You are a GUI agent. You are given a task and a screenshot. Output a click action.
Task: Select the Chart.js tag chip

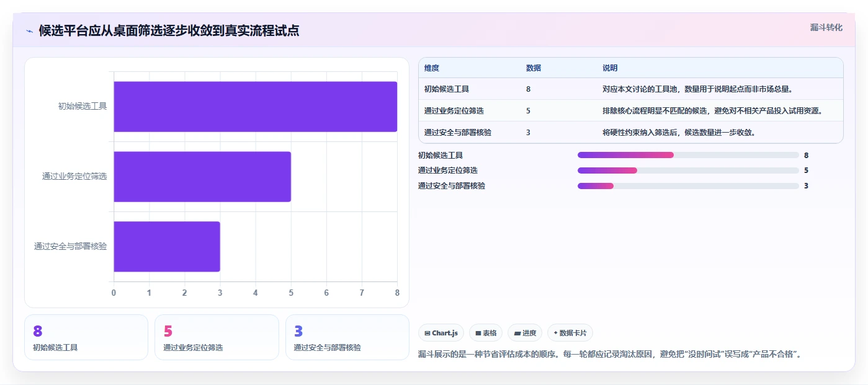pyautogui.click(x=441, y=333)
